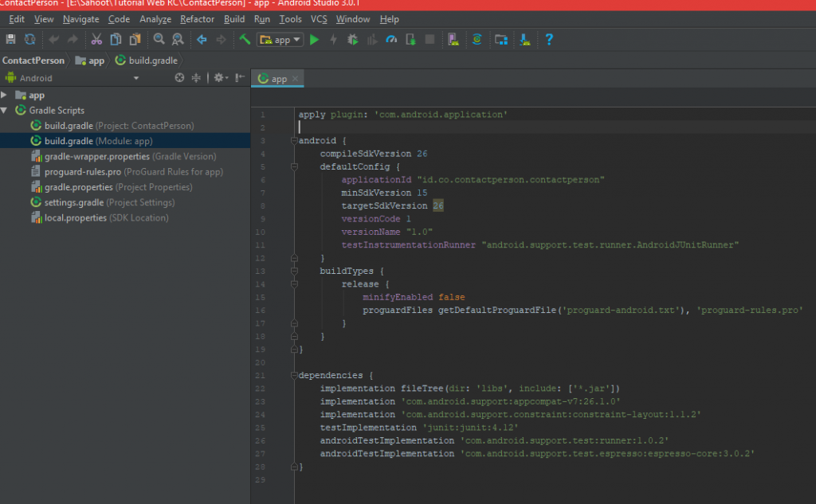Close the app editor tab
The height and width of the screenshot is (504, 816).
[x=295, y=79]
